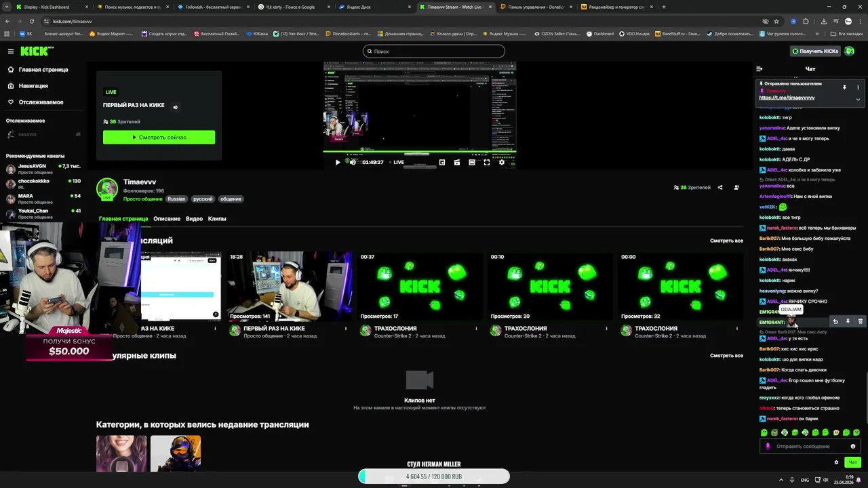Click the Russian tag
The height and width of the screenshot is (488, 868).
[176, 199]
